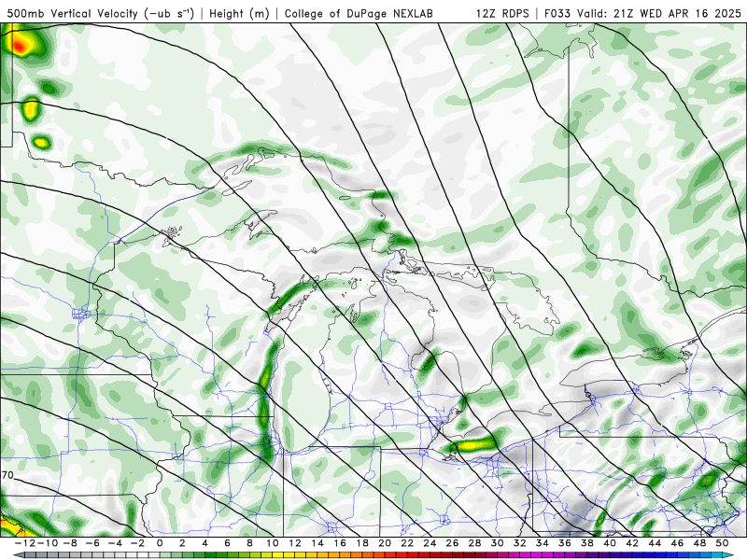Click the '-6' color scale label

pyautogui.click(x=92, y=543)
